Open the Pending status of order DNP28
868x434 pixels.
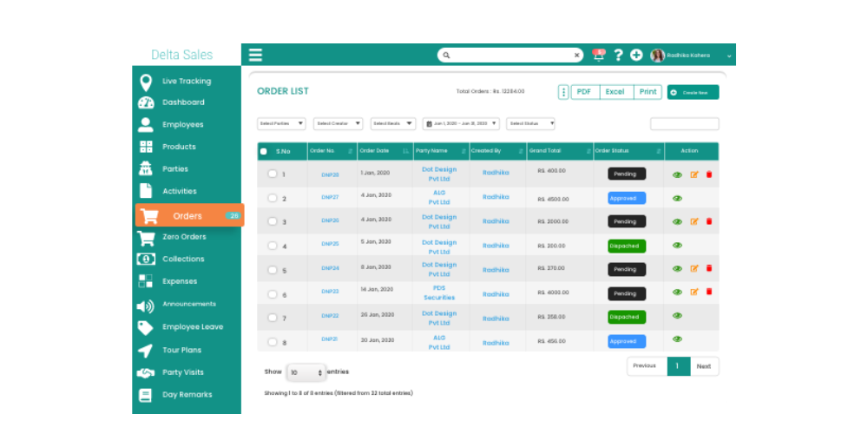(x=627, y=174)
